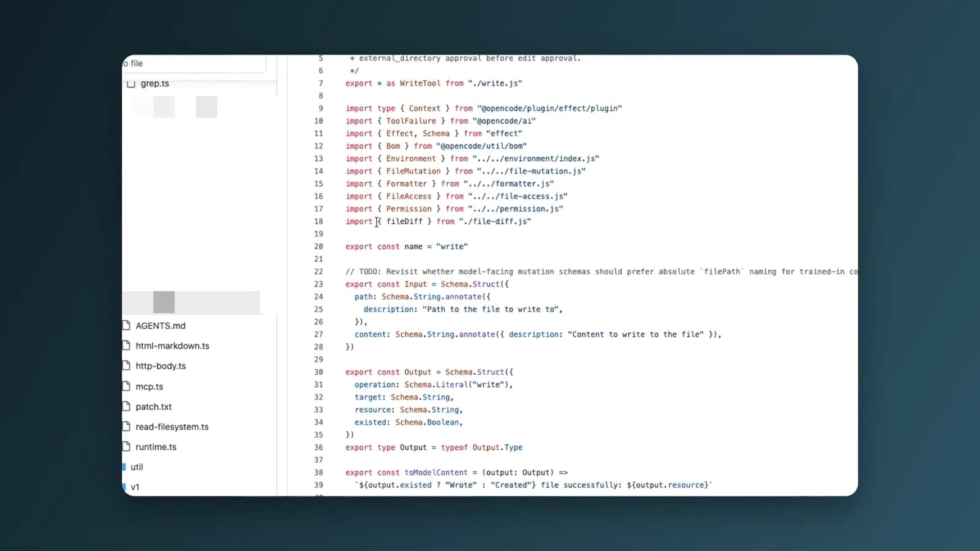Open AGENTS.md in the file tree
The height and width of the screenshot is (551, 980).
pyautogui.click(x=160, y=326)
